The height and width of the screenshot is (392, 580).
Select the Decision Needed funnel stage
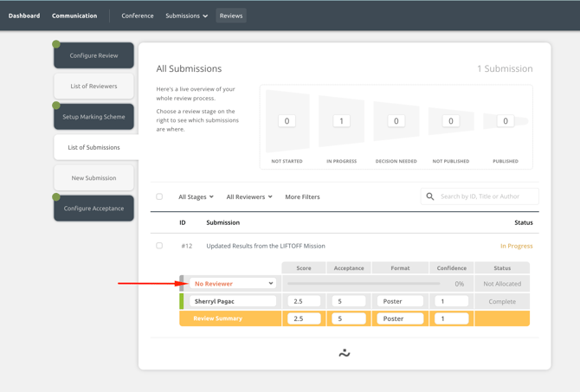(396, 121)
